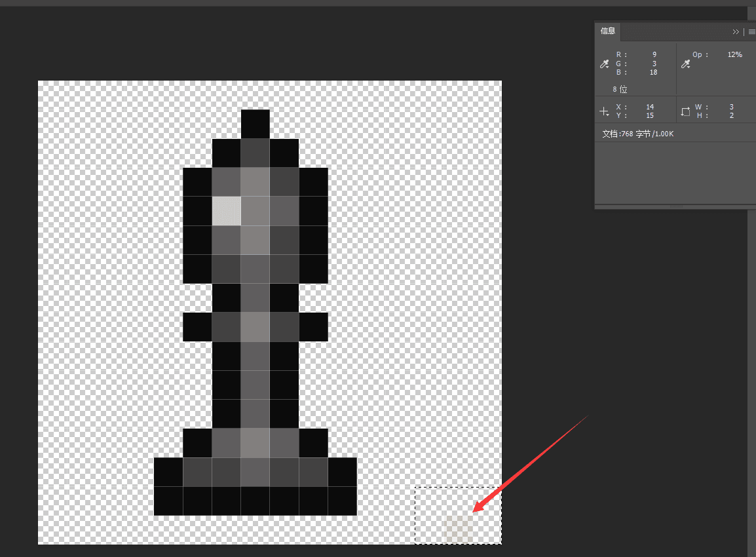This screenshot has height=557, width=756.
Task: Click the R color value readout
Action: [654, 55]
